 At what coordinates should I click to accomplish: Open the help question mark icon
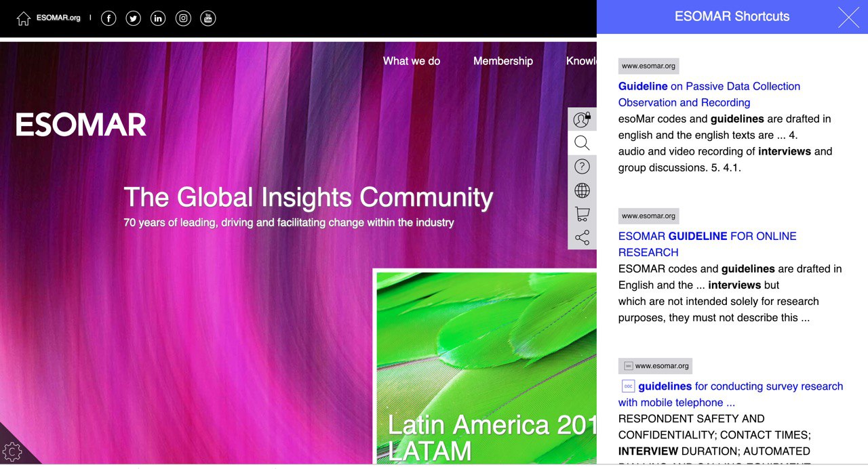click(582, 167)
